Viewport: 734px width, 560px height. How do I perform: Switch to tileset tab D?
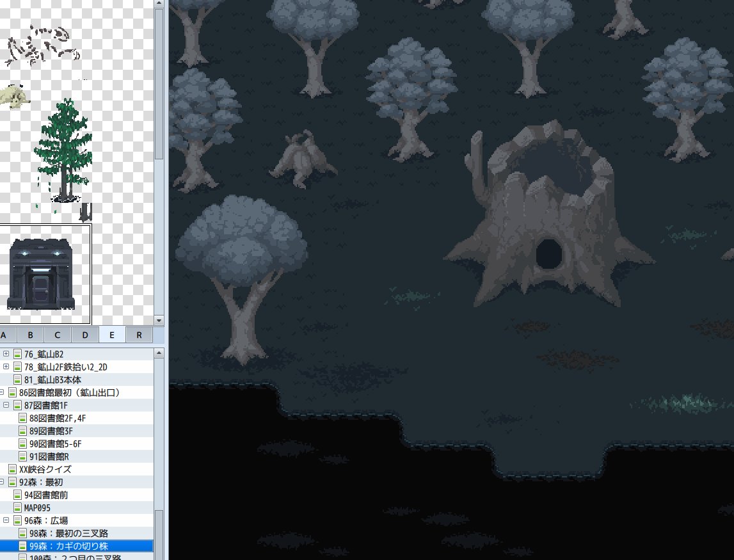(x=84, y=335)
